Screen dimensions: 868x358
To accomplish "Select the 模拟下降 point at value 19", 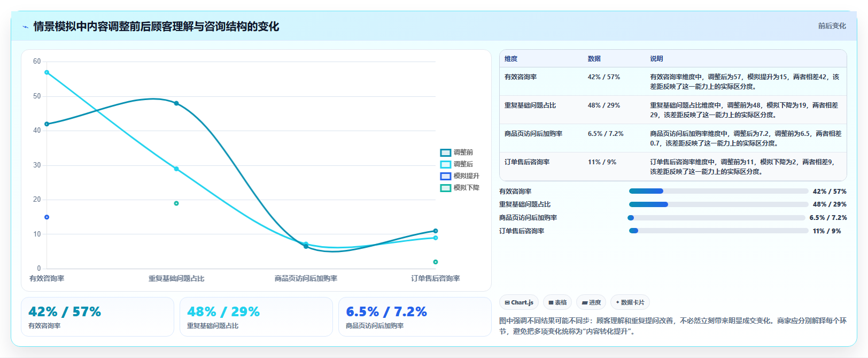I will 176,203.
